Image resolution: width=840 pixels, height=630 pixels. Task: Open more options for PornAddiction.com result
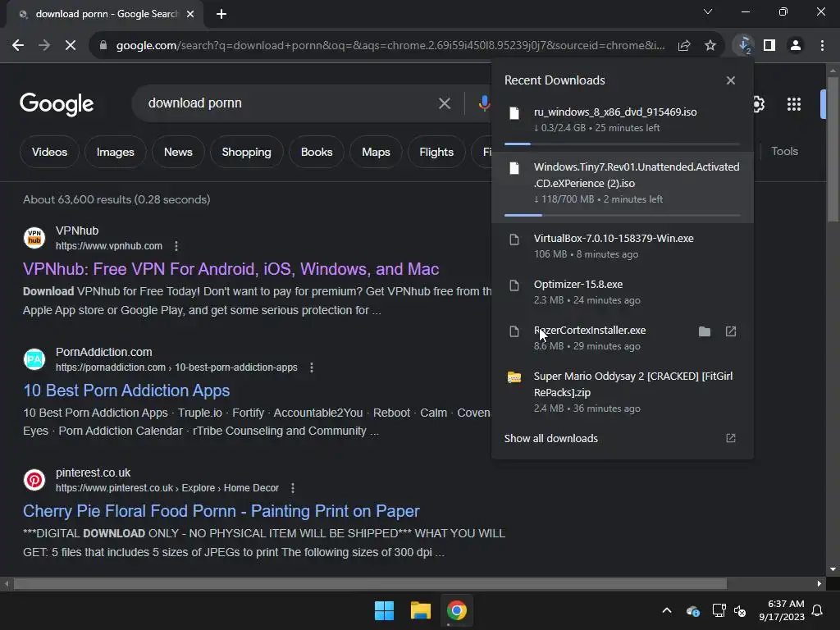point(312,367)
